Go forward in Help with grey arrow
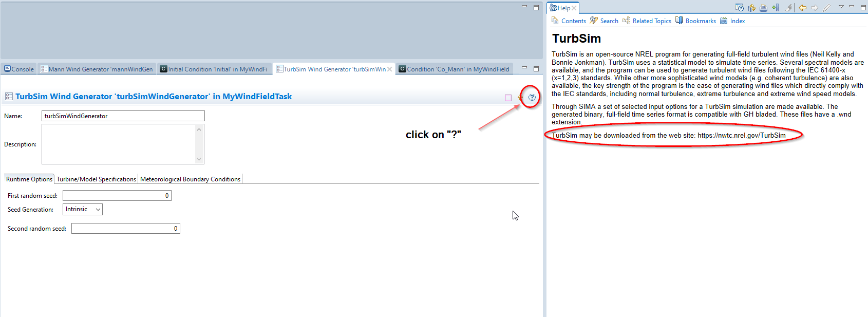The image size is (868, 317). coord(815,8)
